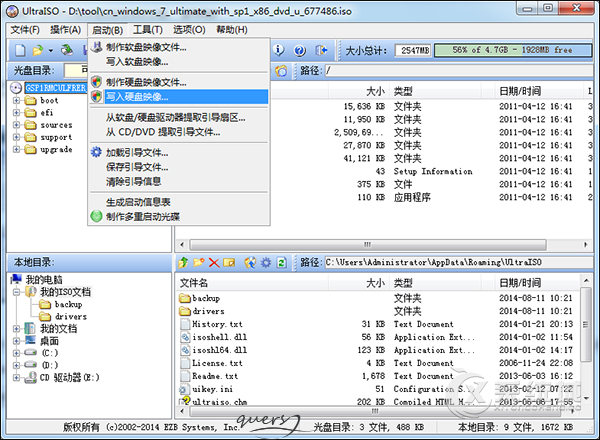Click the Open file toolbar icon
This screenshot has width=600, height=440.
pos(38,50)
